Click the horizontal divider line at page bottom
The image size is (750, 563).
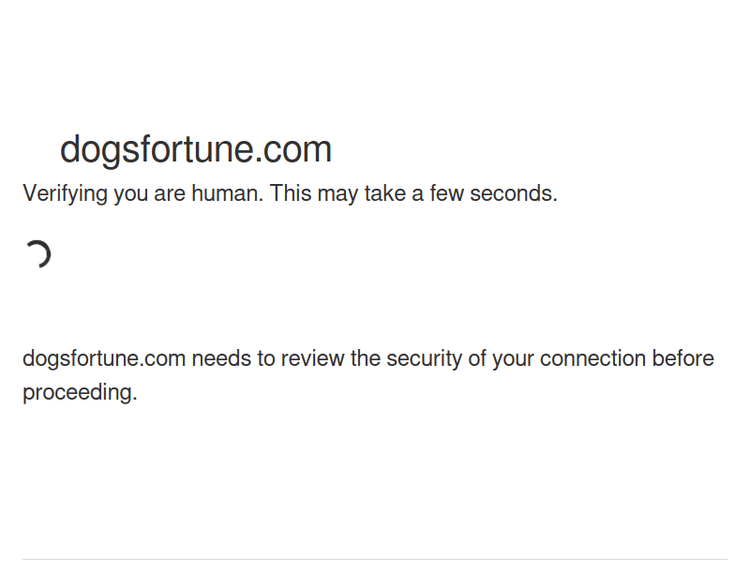(375, 559)
